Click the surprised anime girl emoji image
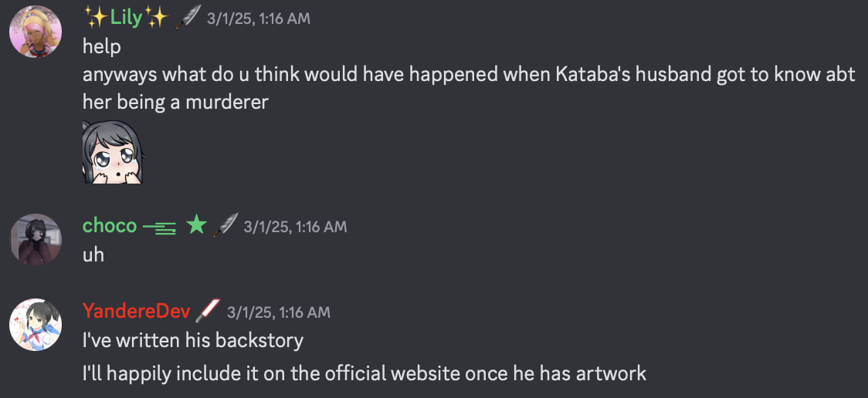The image size is (868, 398). [111, 152]
